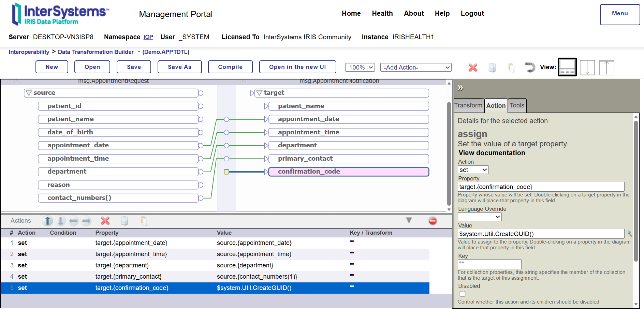Screen dimensions: 644x309
Task: Click the Compile button
Action: point(230,67)
